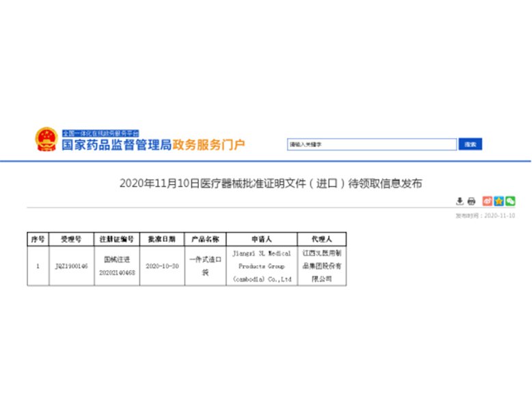Click the 国家药品监督管理局 site title

click(116, 145)
